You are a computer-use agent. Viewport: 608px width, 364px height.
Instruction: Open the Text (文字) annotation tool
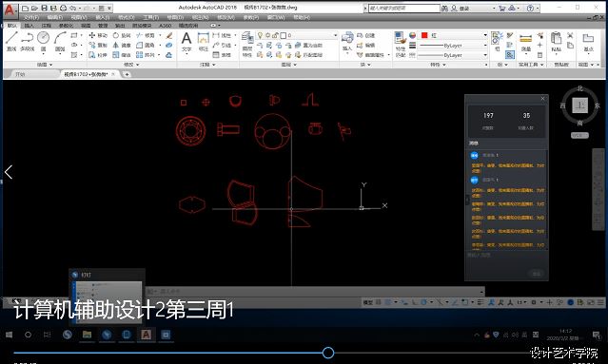[x=186, y=42]
